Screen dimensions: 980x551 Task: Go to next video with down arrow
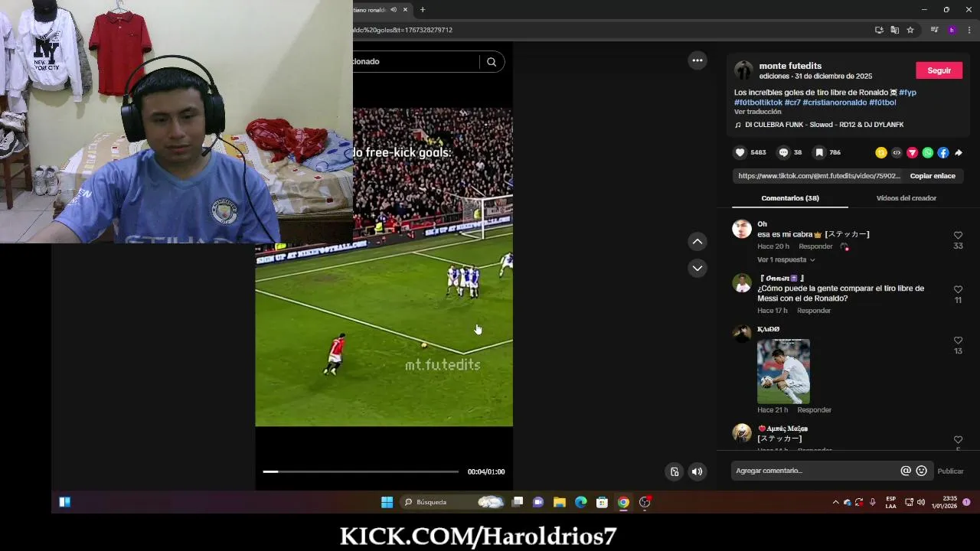(697, 268)
